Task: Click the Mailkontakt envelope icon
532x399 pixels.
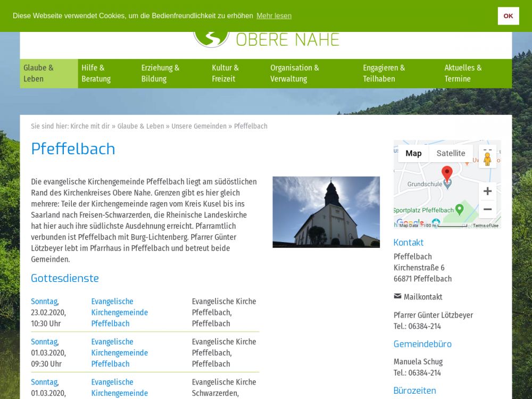Action: (x=397, y=296)
